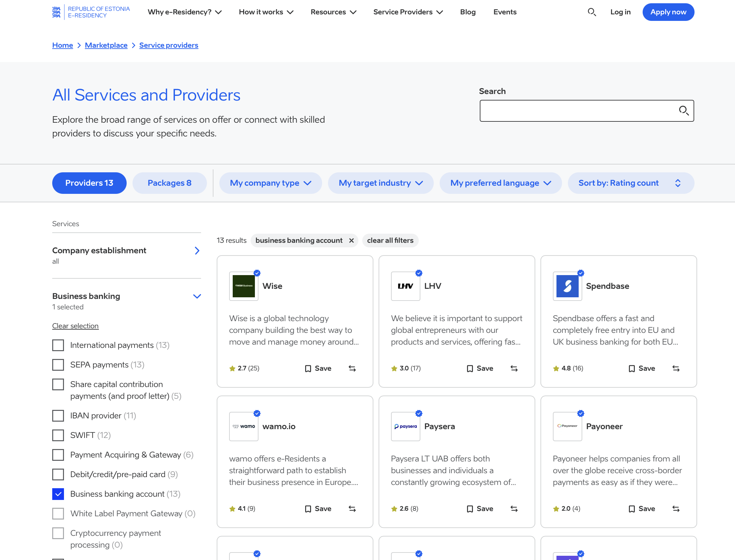
Task: Uncheck Business banking account checkbox
Action: click(x=58, y=494)
